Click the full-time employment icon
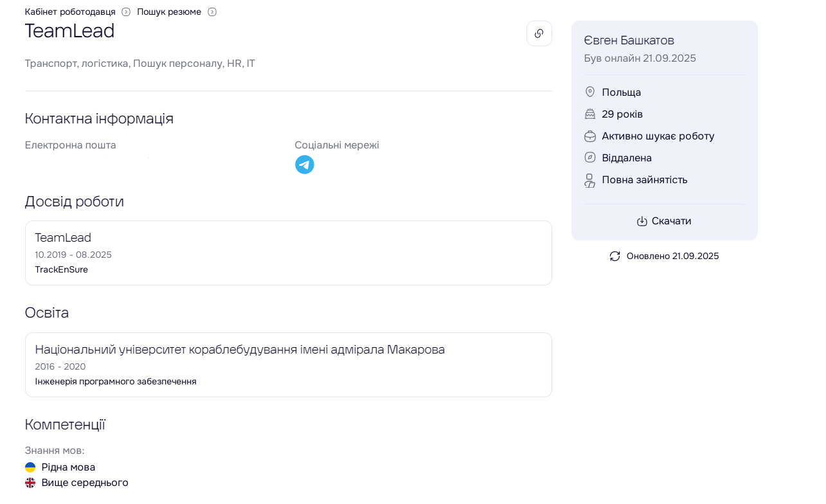Screen dimensions: 826x504 (x=589, y=180)
